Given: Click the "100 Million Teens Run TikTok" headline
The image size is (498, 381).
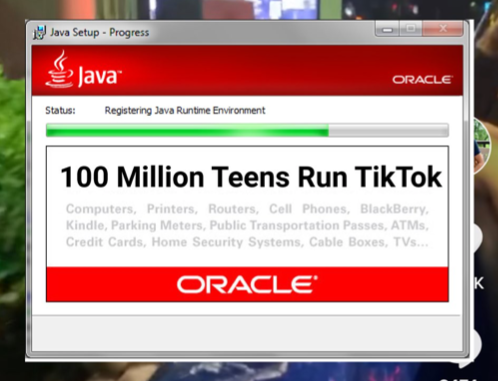Looking at the screenshot, I should (251, 177).
